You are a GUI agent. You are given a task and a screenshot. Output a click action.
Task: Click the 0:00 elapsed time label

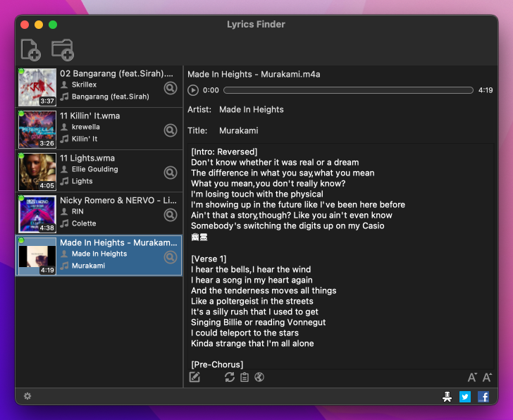pos(211,90)
